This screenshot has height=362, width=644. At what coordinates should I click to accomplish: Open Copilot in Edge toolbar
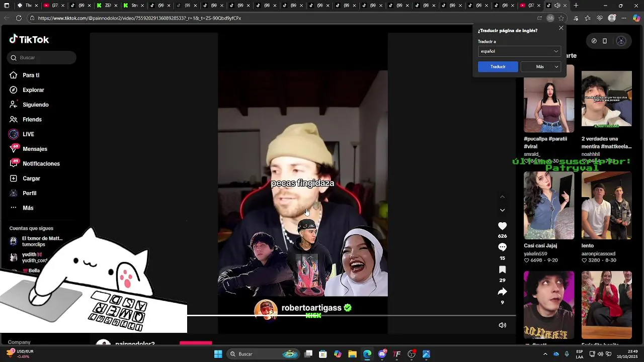[x=636, y=18]
